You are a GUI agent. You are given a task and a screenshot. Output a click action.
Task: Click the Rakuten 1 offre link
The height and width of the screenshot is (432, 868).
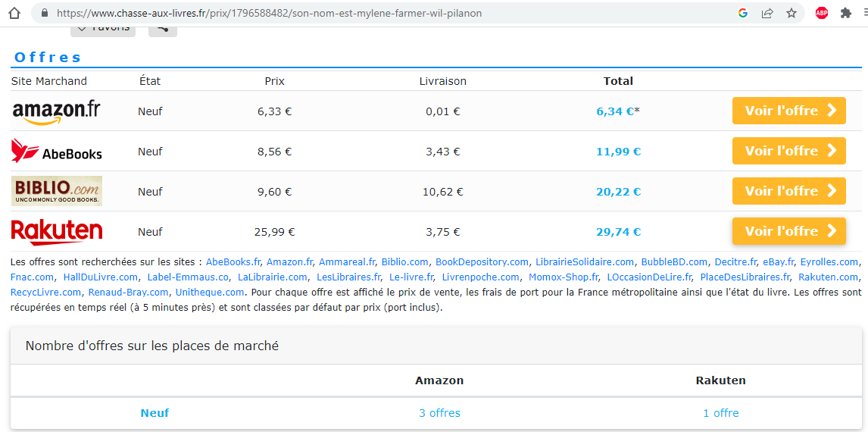coord(721,413)
